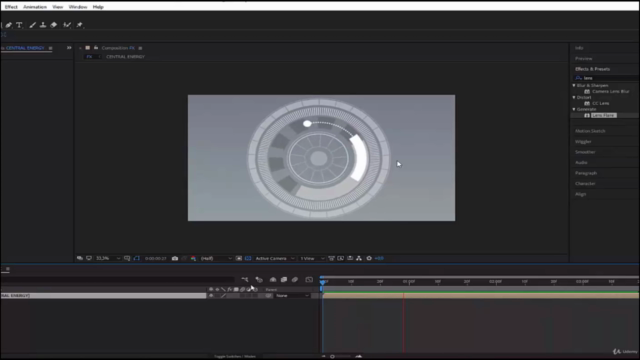Open the Wiggler panel

[583, 142]
